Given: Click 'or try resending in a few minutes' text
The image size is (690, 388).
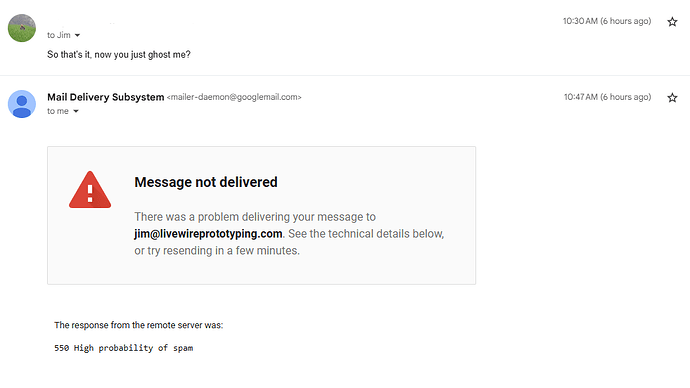Looking at the screenshot, I should [217, 251].
